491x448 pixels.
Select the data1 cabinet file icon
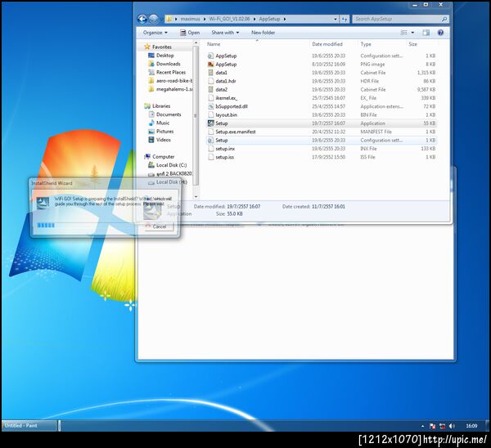click(211, 73)
